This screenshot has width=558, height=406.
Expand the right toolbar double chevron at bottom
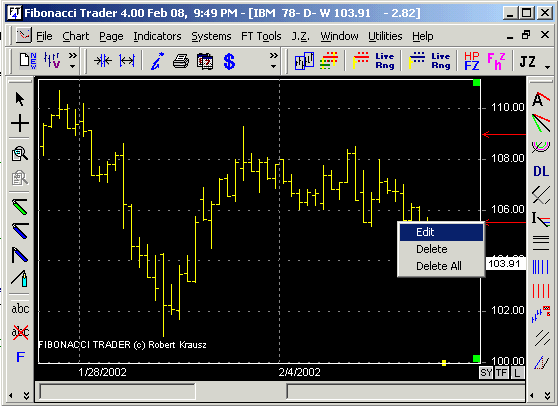[x=547, y=395]
